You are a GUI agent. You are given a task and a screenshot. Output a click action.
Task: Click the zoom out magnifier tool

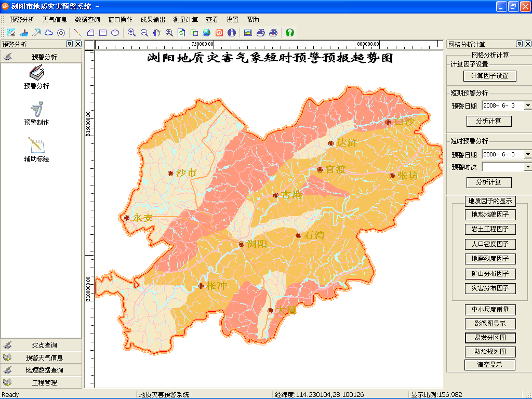pos(144,33)
